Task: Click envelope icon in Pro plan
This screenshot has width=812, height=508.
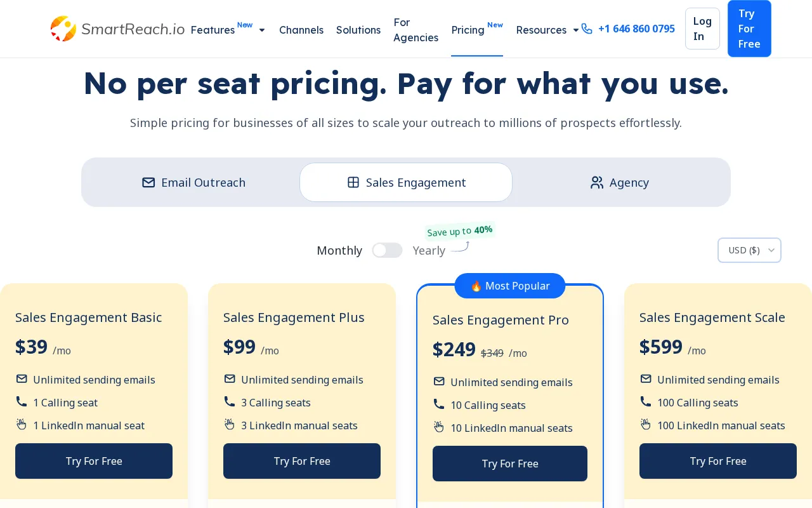Action: click(x=439, y=382)
